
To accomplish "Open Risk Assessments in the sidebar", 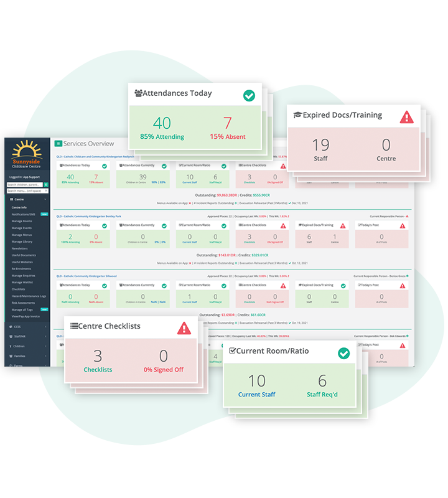I will [x=23, y=303].
